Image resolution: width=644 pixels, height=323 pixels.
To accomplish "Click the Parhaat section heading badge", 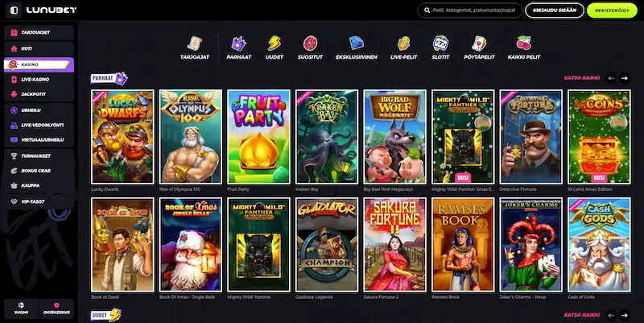I will click(x=109, y=78).
